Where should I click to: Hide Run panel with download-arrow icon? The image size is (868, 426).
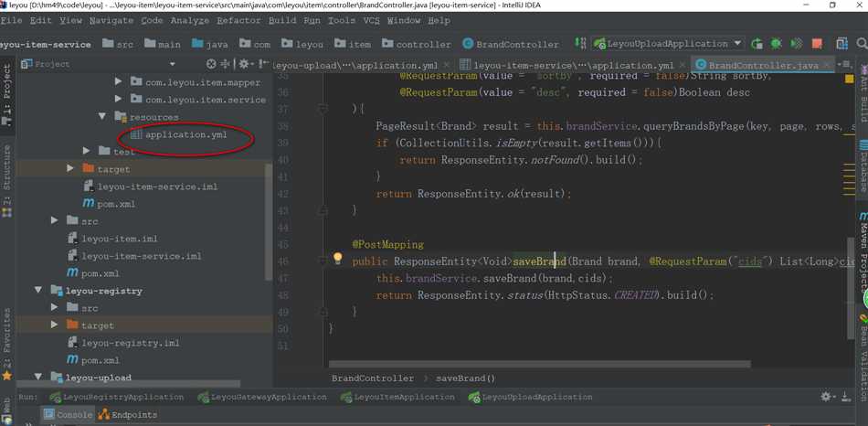(x=845, y=397)
